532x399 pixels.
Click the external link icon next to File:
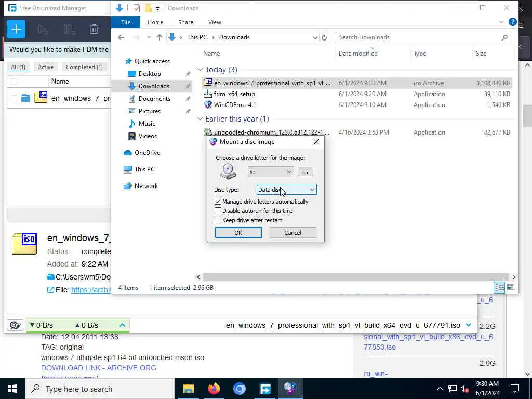[x=50, y=290]
